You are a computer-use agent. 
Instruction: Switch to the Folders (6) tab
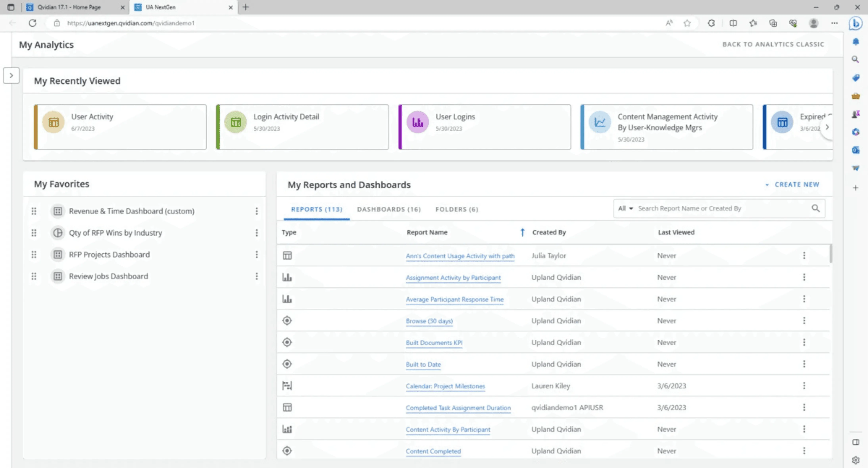coord(457,209)
